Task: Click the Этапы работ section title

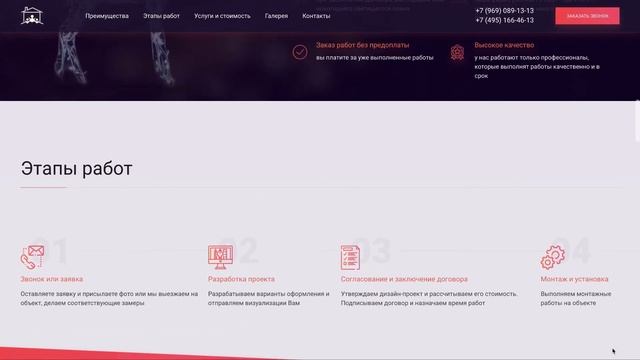Action: click(76, 169)
